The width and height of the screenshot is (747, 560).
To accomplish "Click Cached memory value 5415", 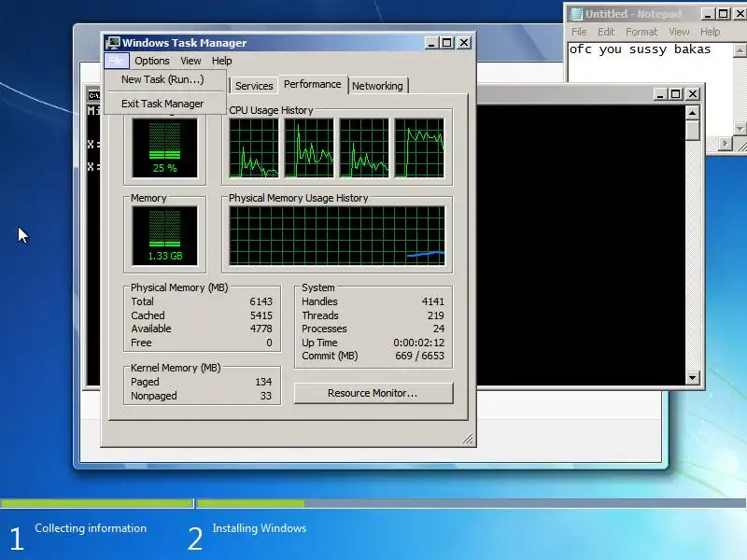I will 261,315.
